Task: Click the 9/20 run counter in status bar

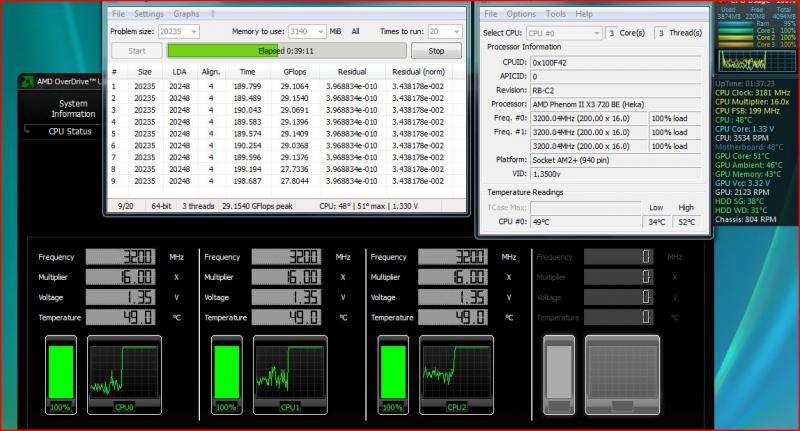Action: click(126, 206)
